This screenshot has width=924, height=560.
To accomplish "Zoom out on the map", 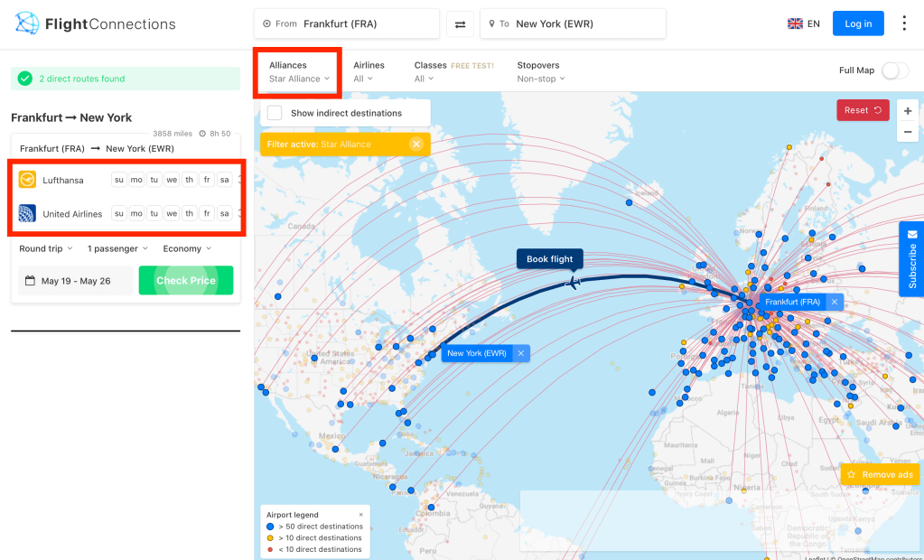I will pos(908,132).
